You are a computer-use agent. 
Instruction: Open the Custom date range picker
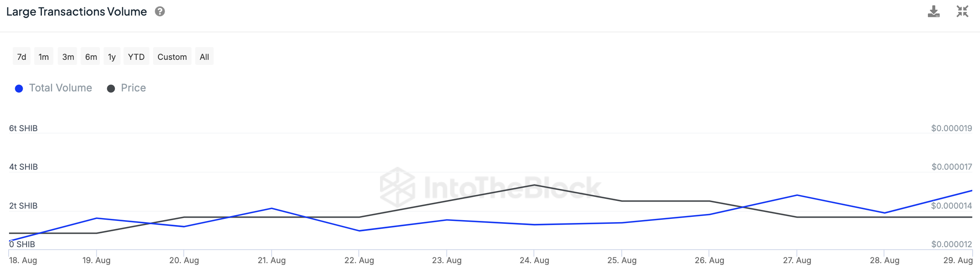(172, 57)
